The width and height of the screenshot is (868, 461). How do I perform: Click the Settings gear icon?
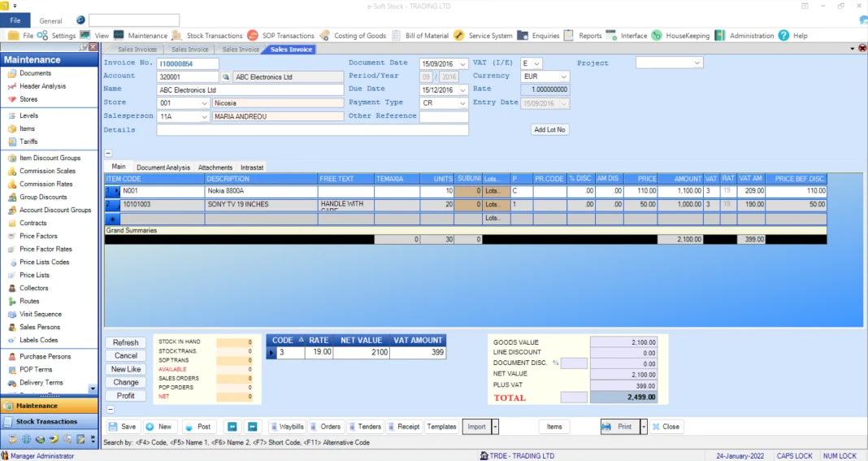[42, 36]
